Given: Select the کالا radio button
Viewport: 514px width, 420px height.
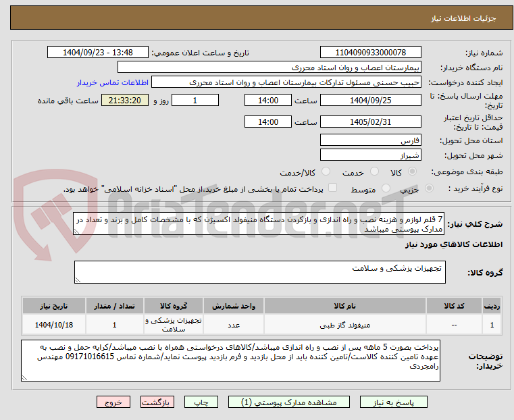Looking at the screenshot, I should [x=413, y=172].
